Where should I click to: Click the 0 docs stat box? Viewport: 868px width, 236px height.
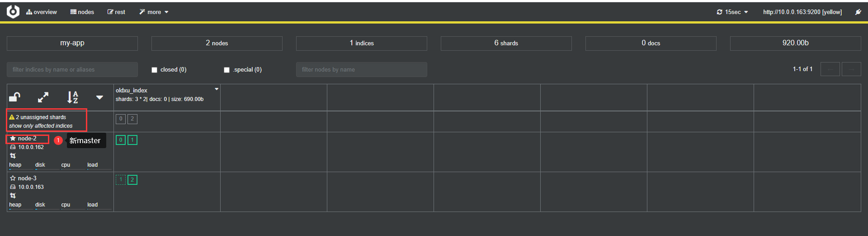tap(651, 43)
